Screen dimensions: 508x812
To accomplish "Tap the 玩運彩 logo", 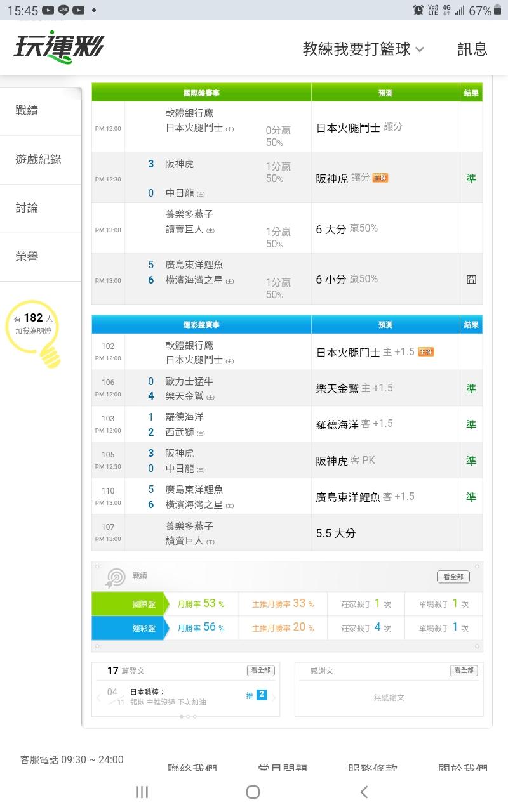I will tap(58, 46).
